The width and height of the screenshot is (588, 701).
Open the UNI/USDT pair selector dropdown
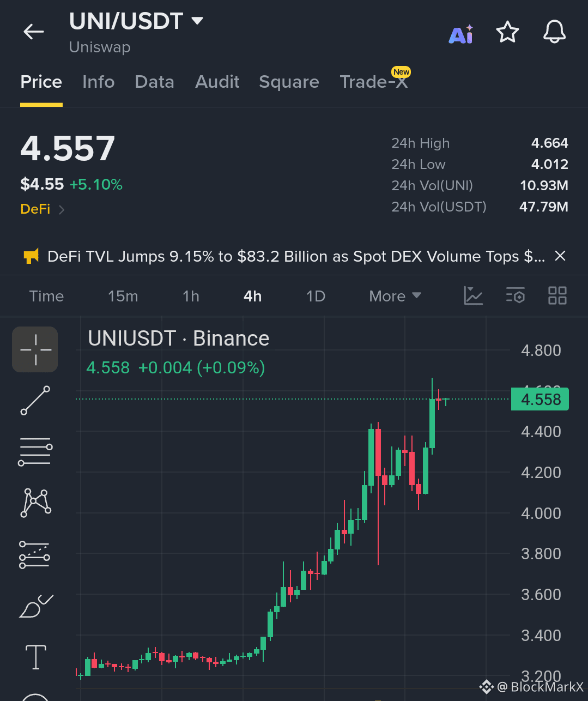[x=136, y=21]
